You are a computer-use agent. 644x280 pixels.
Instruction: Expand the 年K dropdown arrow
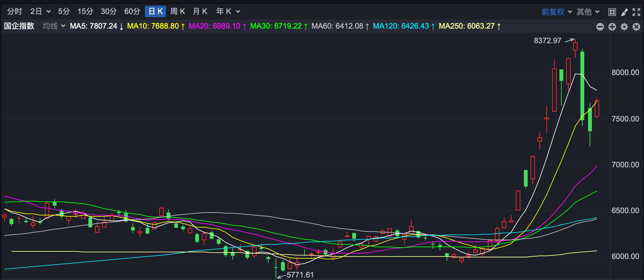238,12
